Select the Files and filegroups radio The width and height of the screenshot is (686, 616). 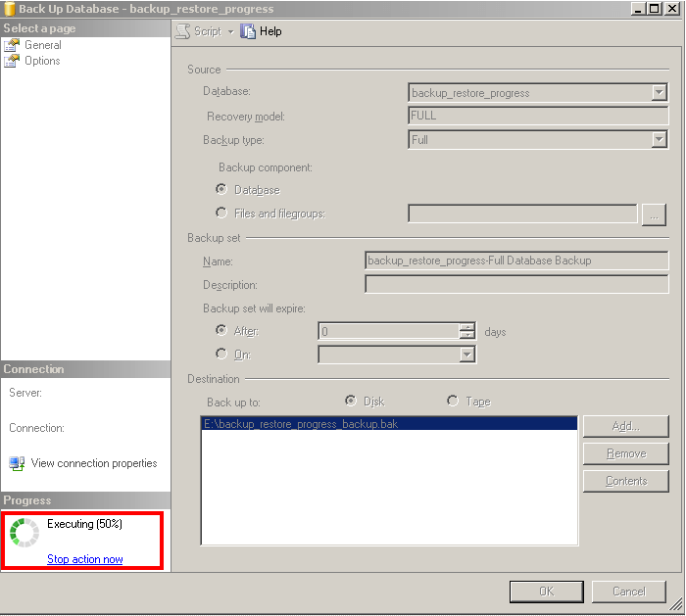click(221, 213)
